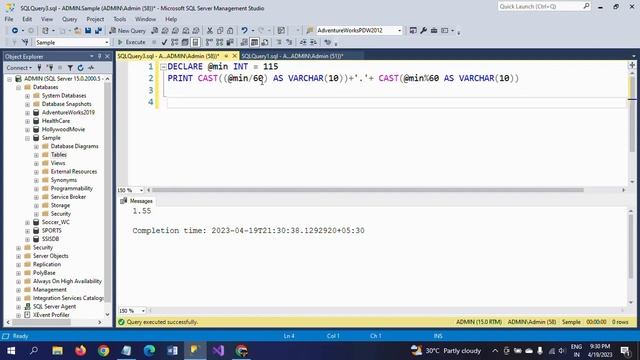
Task: Select the Messages results tab
Action: point(137,201)
